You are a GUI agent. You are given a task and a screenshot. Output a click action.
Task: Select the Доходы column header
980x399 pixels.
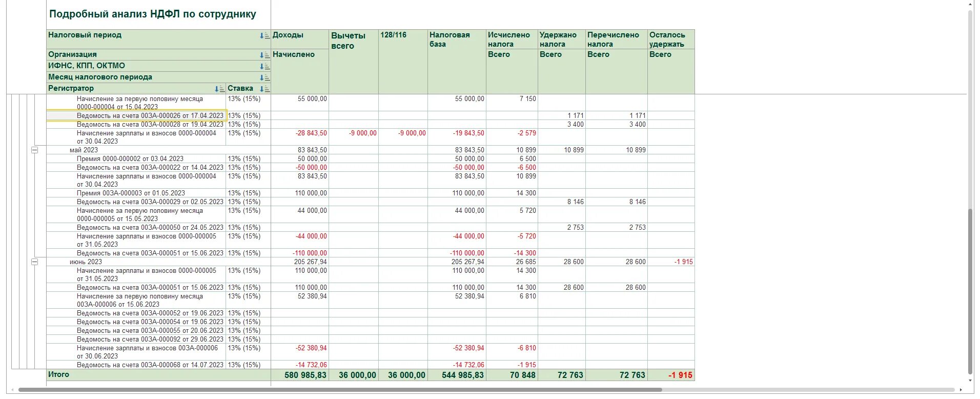click(x=300, y=39)
